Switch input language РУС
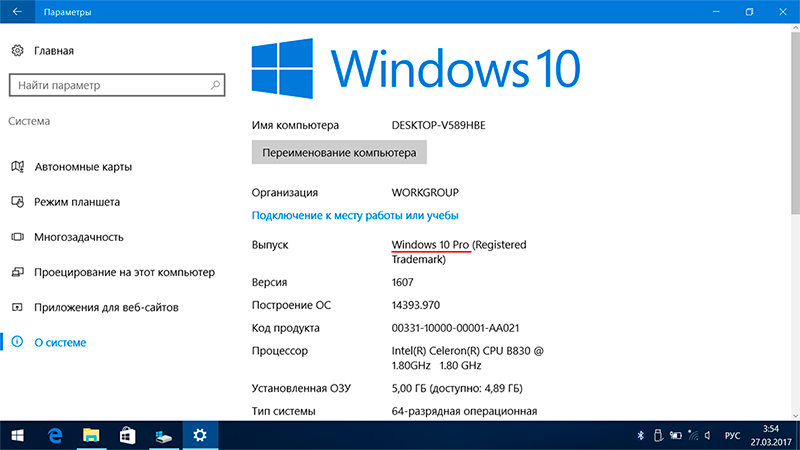The width and height of the screenshot is (800, 450). 732,436
